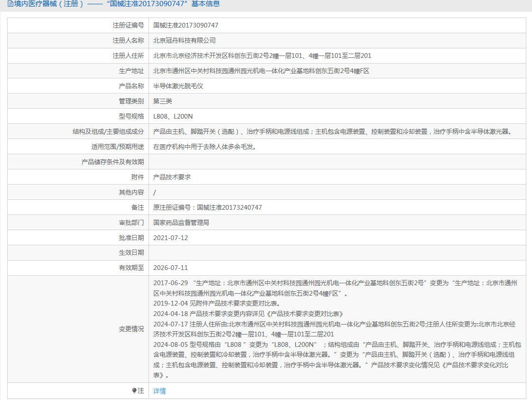Click the document icon beside the page title
Viewport: 532px width, 400px height.
coord(10,4)
